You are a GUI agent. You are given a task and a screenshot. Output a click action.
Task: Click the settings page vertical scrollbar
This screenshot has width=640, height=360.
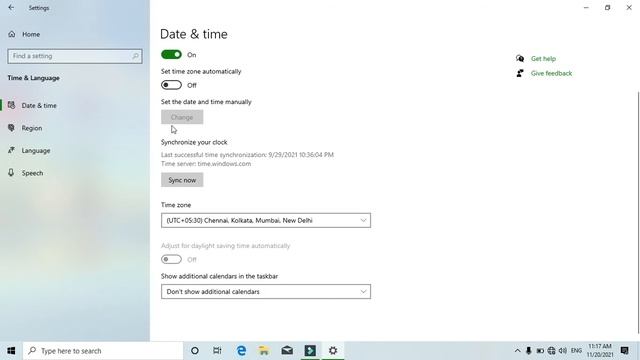(x=638, y=212)
